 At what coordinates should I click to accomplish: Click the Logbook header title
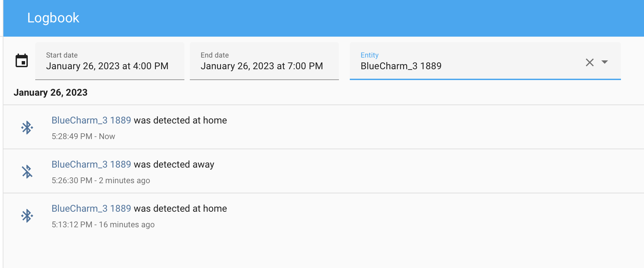click(x=53, y=18)
